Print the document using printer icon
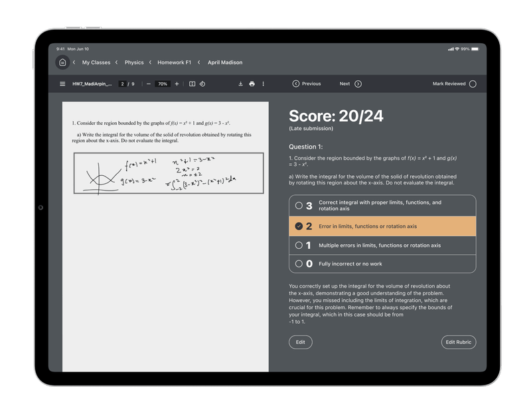The height and width of the screenshot is (420, 531). click(252, 84)
